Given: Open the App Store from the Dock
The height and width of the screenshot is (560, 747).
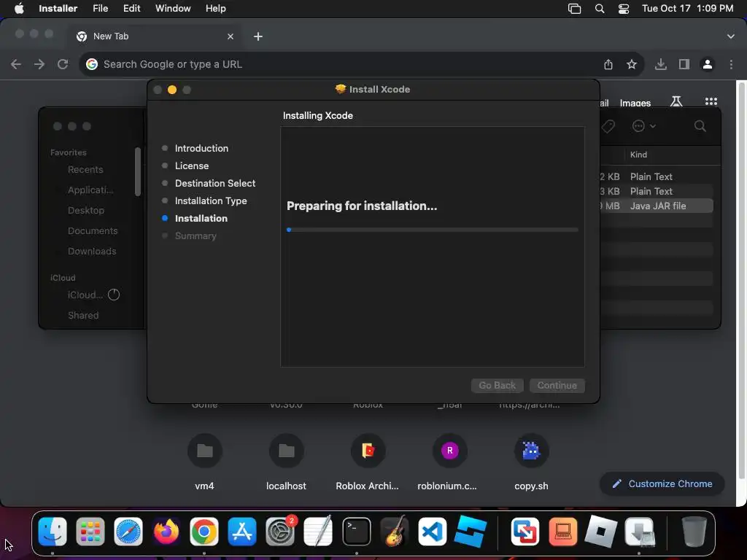Looking at the screenshot, I should [x=242, y=531].
